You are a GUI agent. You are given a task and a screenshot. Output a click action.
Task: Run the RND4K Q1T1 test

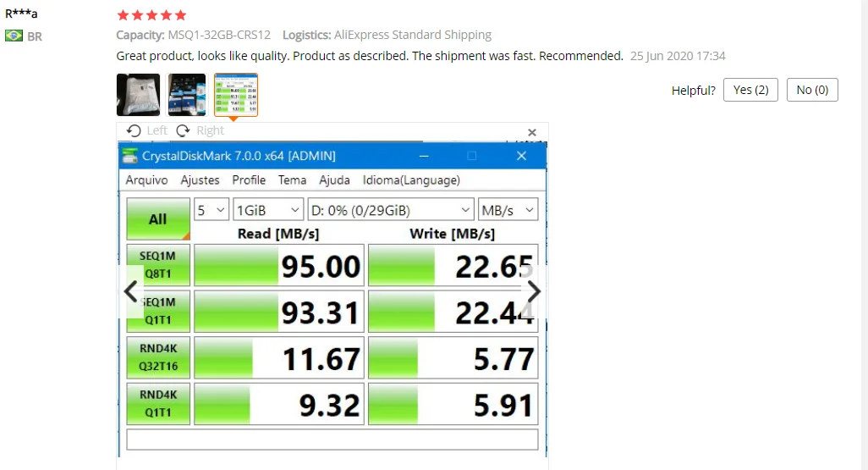158,403
